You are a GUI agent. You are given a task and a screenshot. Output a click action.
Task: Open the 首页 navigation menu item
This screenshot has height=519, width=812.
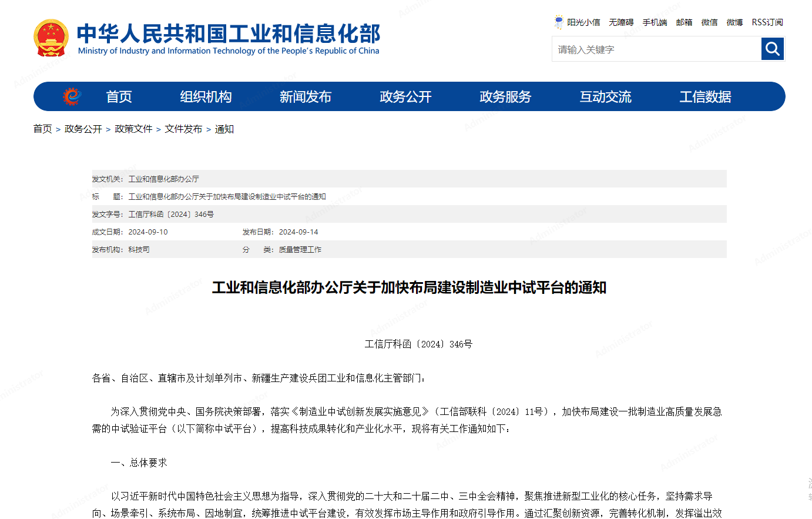pyautogui.click(x=119, y=97)
